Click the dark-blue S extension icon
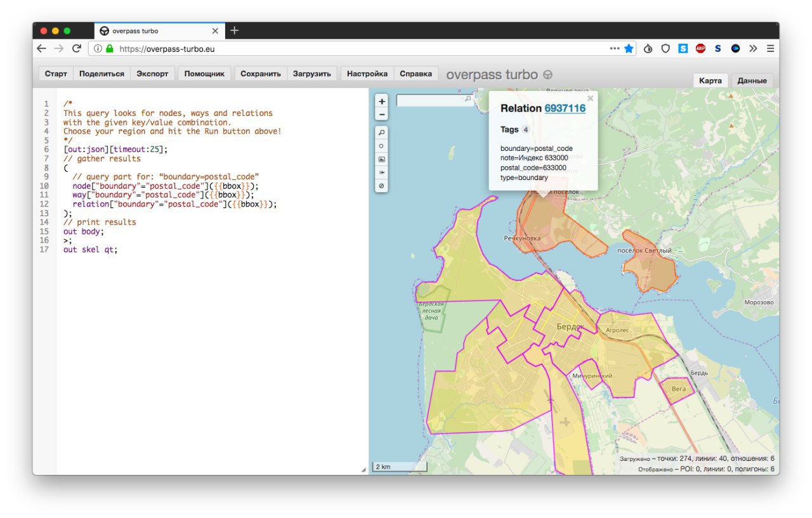The height and width of the screenshot is (518, 812). pos(718,48)
